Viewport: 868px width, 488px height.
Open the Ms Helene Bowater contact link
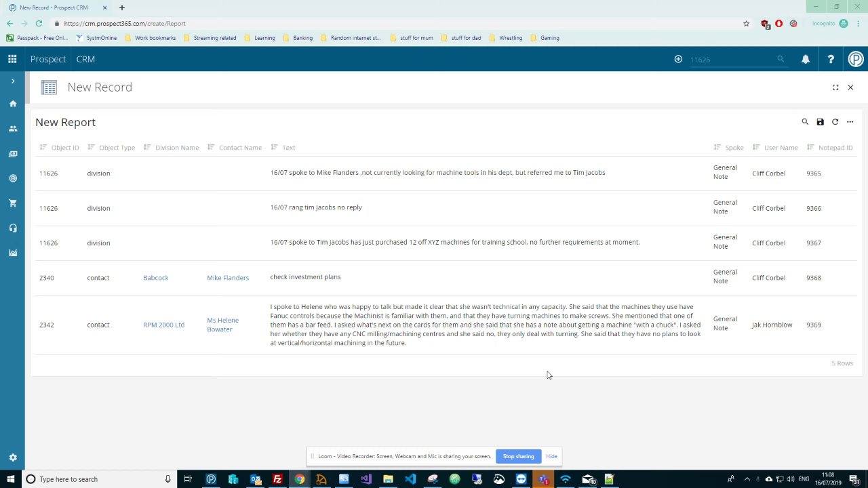[x=222, y=325]
